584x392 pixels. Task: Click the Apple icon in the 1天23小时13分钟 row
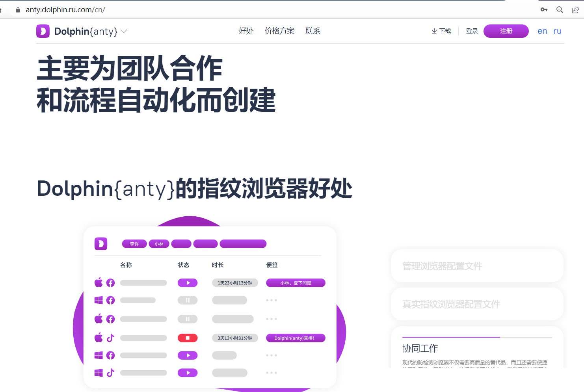tap(99, 282)
